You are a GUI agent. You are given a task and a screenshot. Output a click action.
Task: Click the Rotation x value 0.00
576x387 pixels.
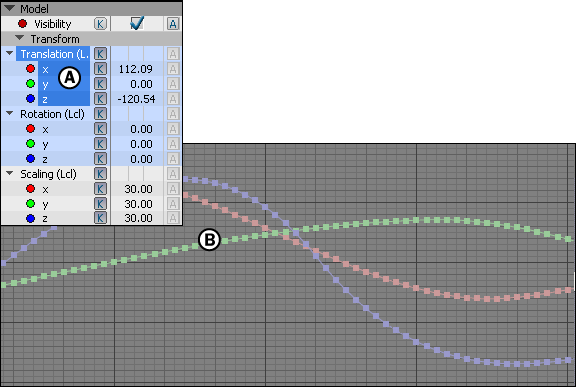(x=141, y=129)
